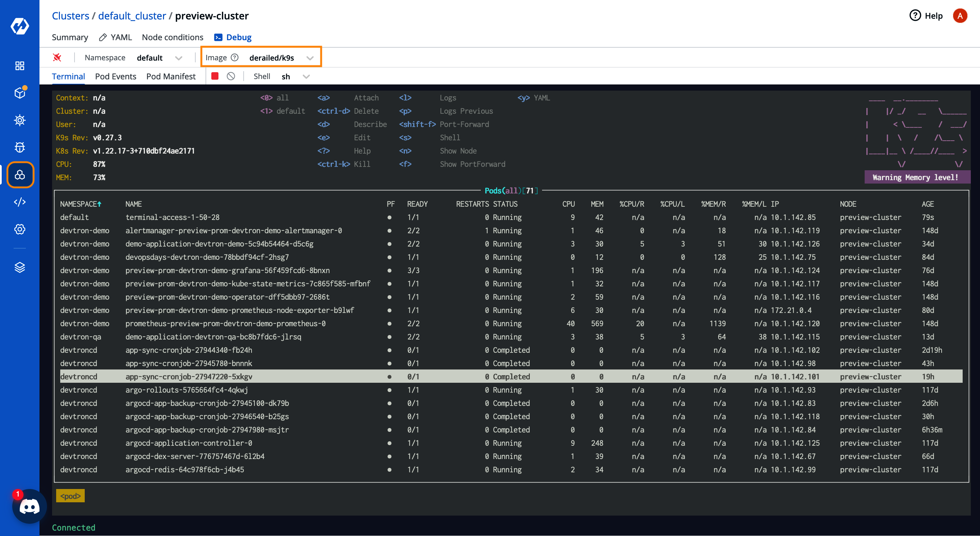Click the pencil icon next to YAML
This screenshot has width=980, height=536.
pos(103,37)
